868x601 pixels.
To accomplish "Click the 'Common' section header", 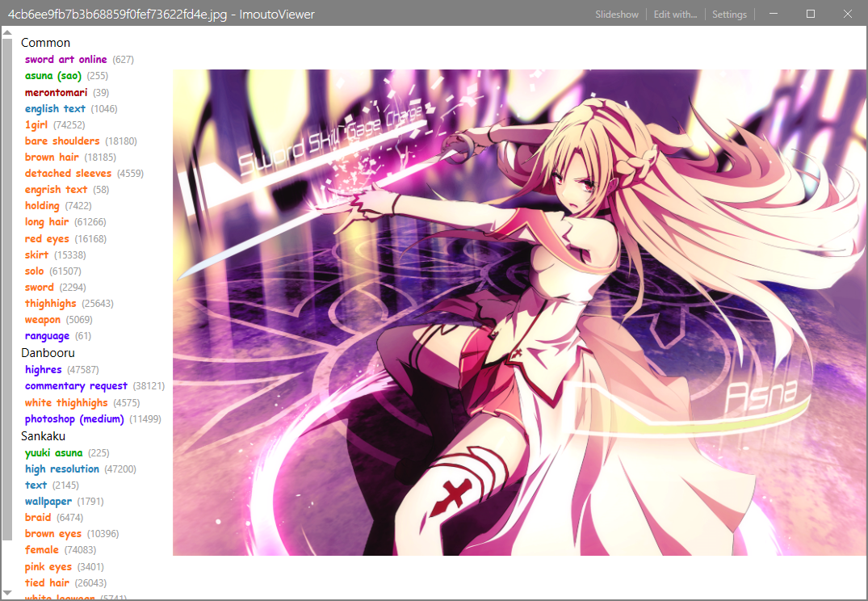I will coord(45,43).
